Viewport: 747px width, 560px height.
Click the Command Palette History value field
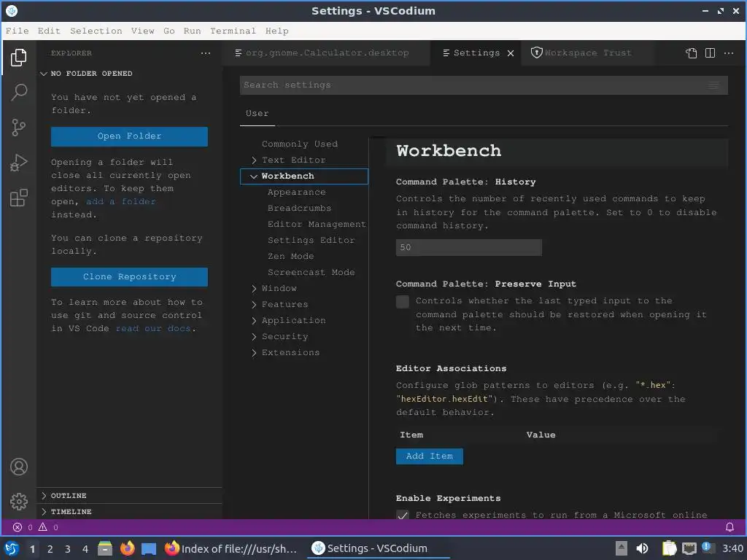(x=469, y=248)
